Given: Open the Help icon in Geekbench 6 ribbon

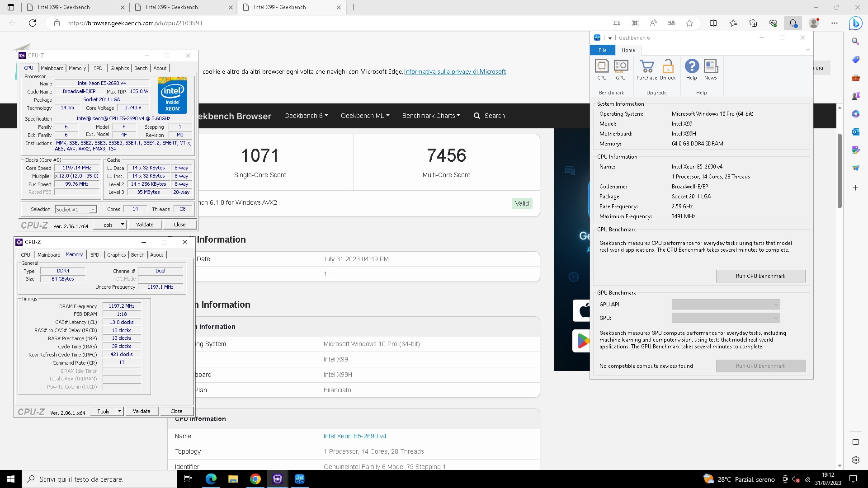Looking at the screenshot, I should [x=692, y=70].
